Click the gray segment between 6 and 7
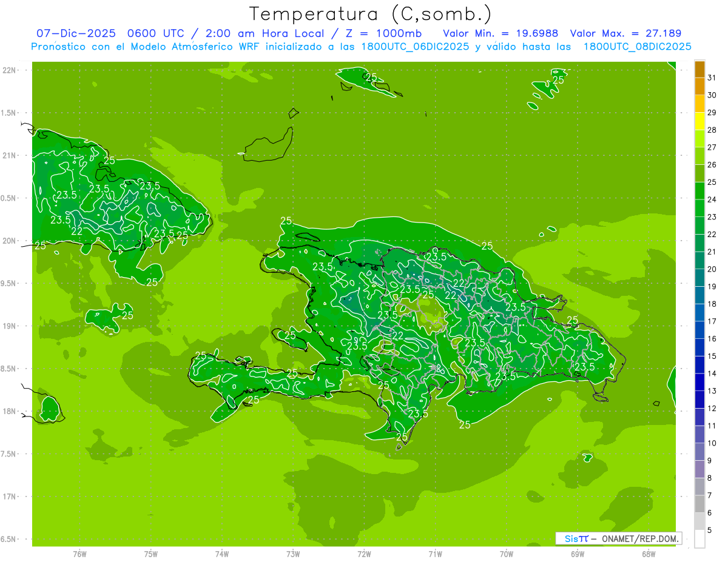Screen dimensions: 728x562 tap(699, 504)
